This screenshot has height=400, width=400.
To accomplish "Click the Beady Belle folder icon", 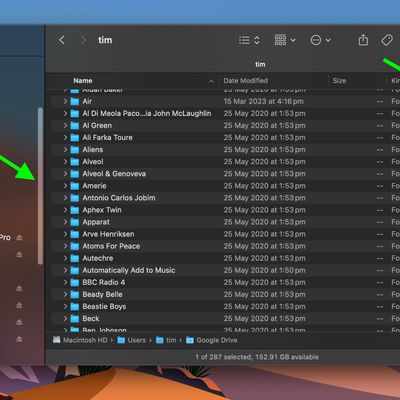I will tap(75, 295).
